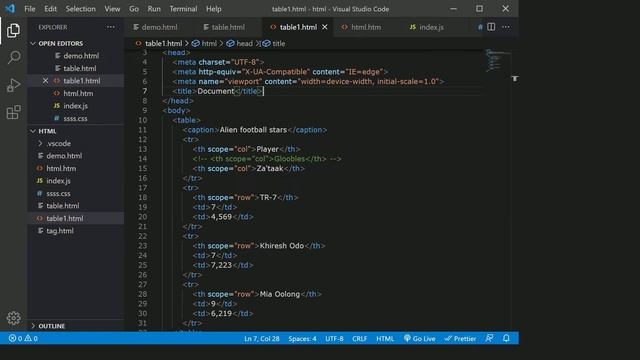Open Explorer more actions ellipsis
The height and width of the screenshot is (360, 640).
coord(111,27)
